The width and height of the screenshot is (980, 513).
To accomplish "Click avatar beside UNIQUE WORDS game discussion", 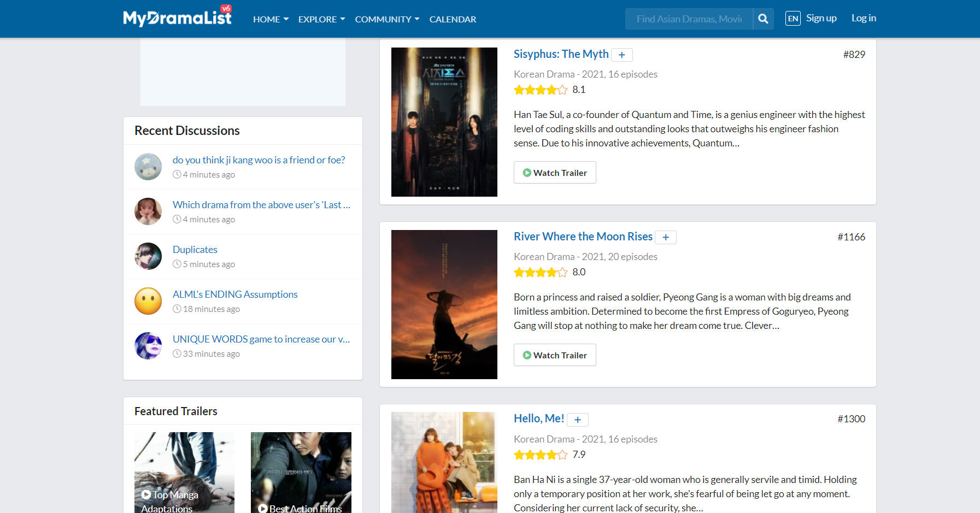I will 148,346.
